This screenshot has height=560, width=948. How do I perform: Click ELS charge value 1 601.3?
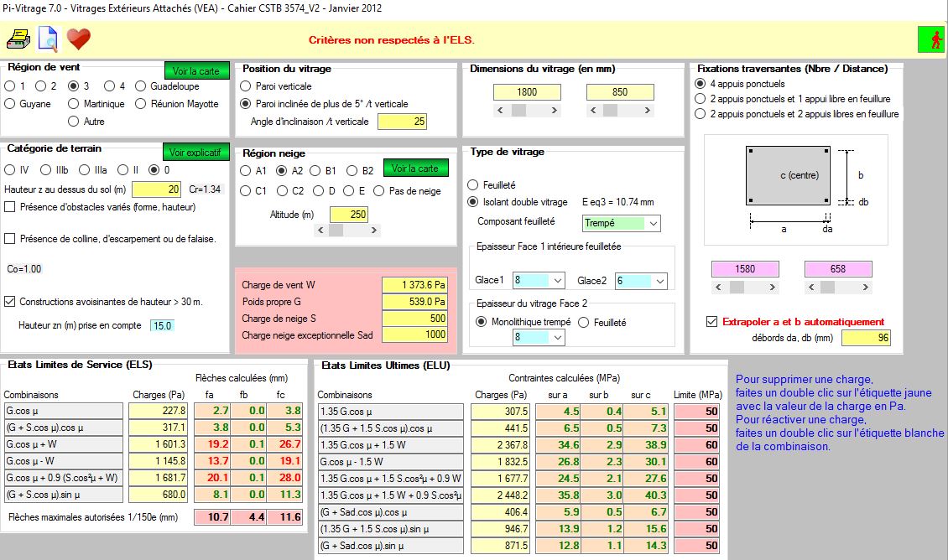(x=158, y=444)
